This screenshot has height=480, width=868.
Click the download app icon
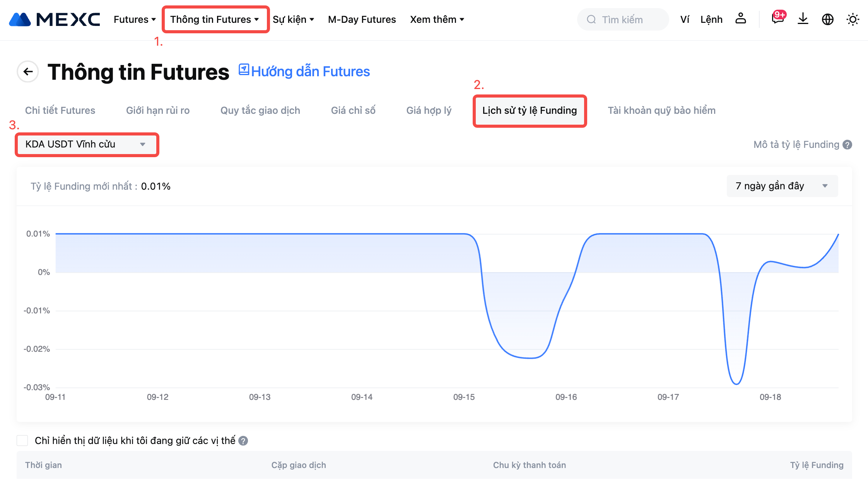pyautogui.click(x=803, y=19)
